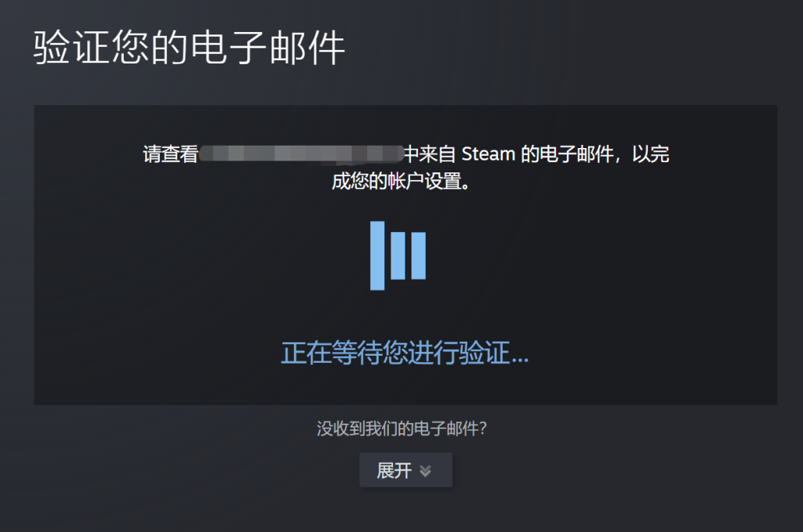Click the 验证您的电子邮件 page heading

coord(190,48)
